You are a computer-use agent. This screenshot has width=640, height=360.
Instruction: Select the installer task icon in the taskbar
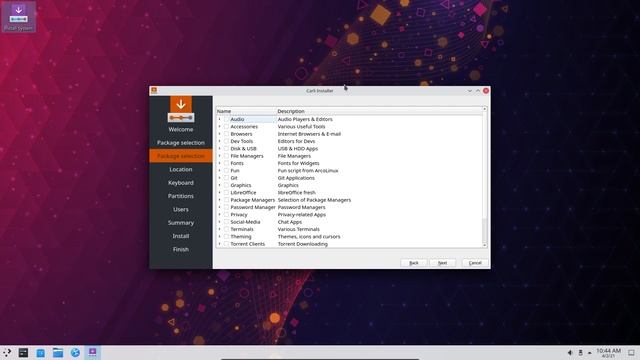pos(93,352)
